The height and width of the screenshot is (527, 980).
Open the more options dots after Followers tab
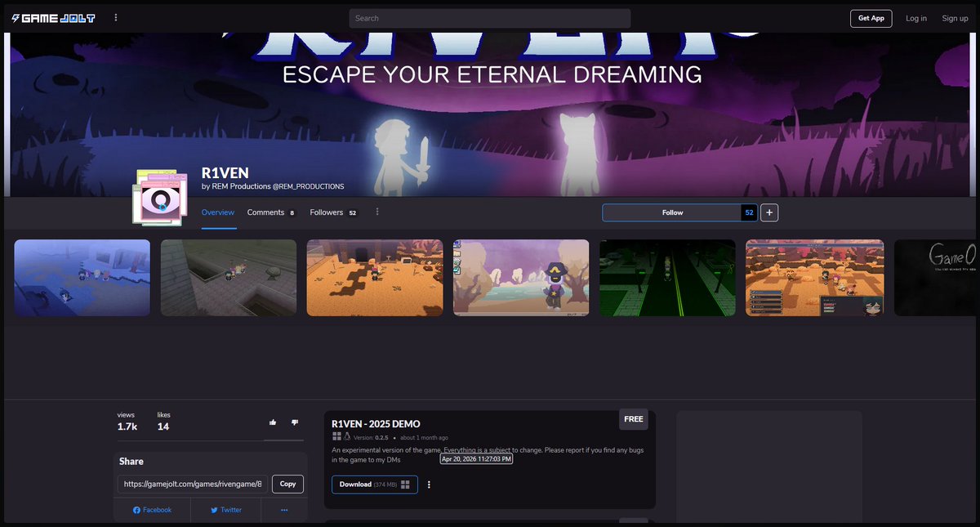pos(377,212)
